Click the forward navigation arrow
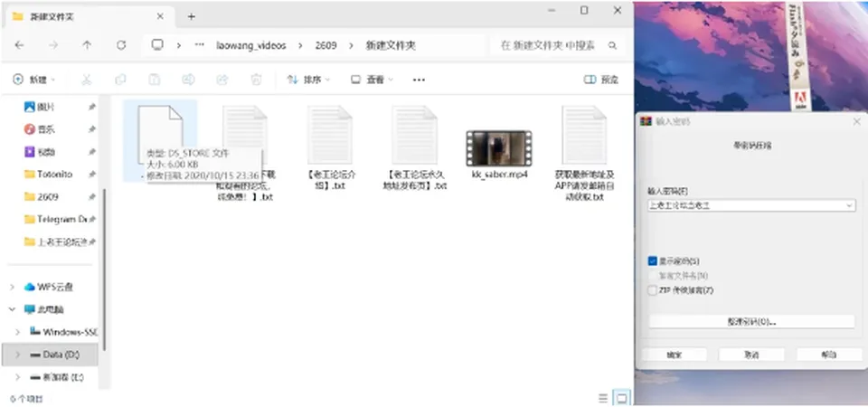 (x=53, y=45)
